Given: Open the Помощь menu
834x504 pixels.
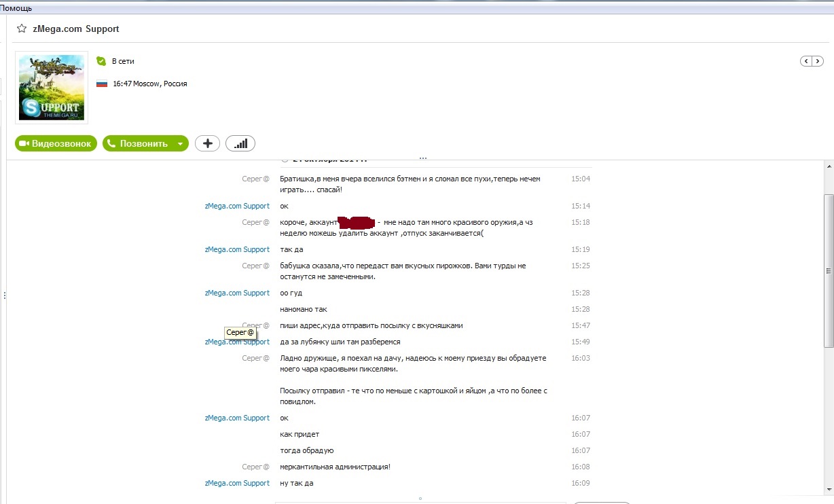Looking at the screenshot, I should coord(16,8).
